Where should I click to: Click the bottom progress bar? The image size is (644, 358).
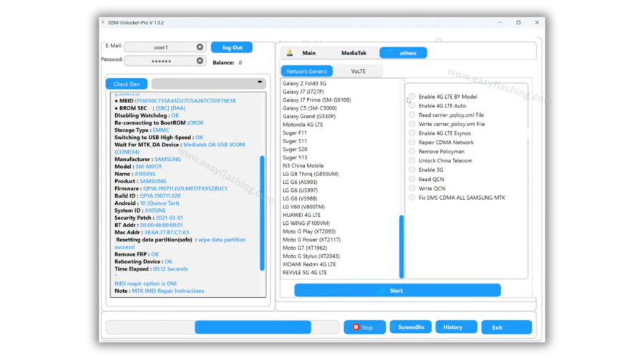pyautogui.click(x=223, y=327)
